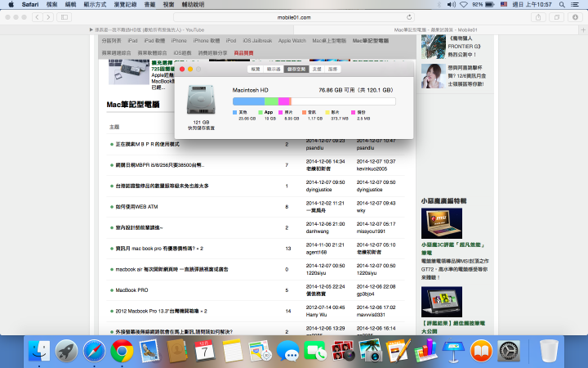Open iPhoto from the Dock
This screenshot has width=588, height=368.
click(370, 351)
